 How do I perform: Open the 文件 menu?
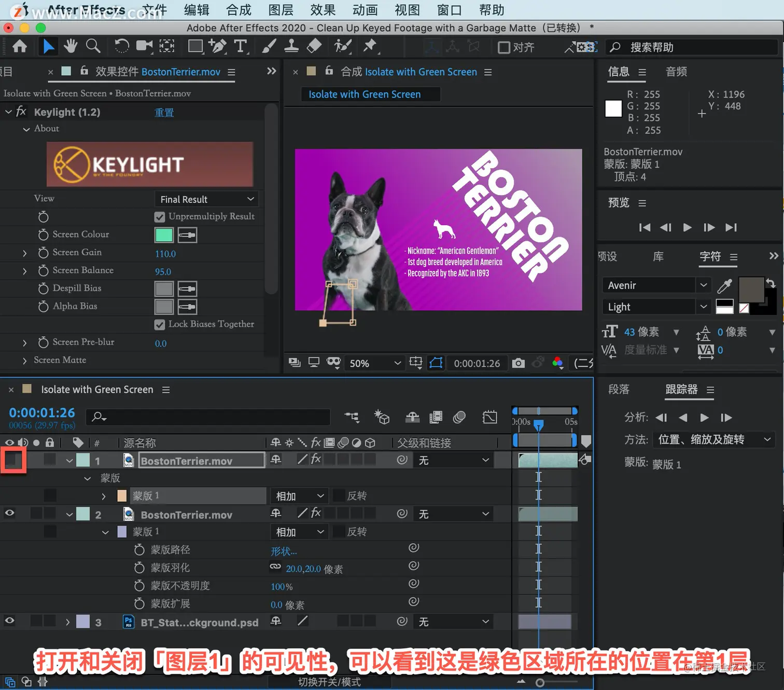[155, 10]
